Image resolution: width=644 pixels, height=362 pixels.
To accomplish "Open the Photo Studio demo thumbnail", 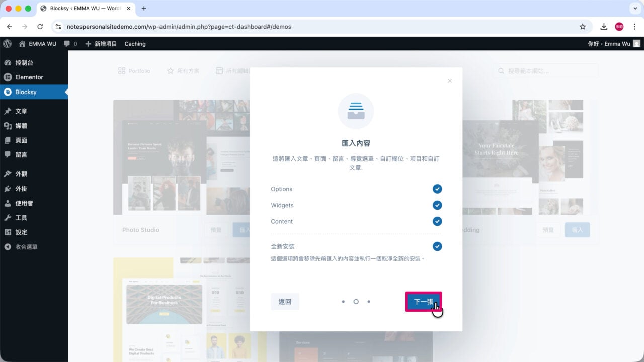I will [x=181, y=157].
